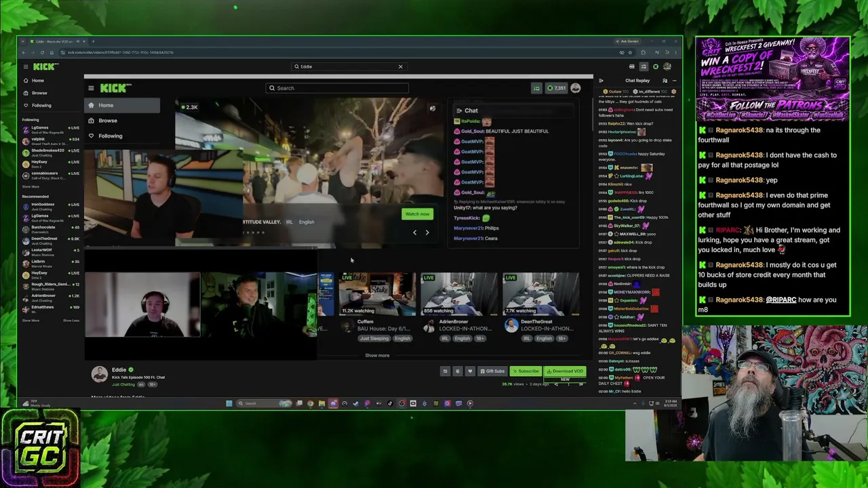Click the Download VOD button

(x=565, y=371)
